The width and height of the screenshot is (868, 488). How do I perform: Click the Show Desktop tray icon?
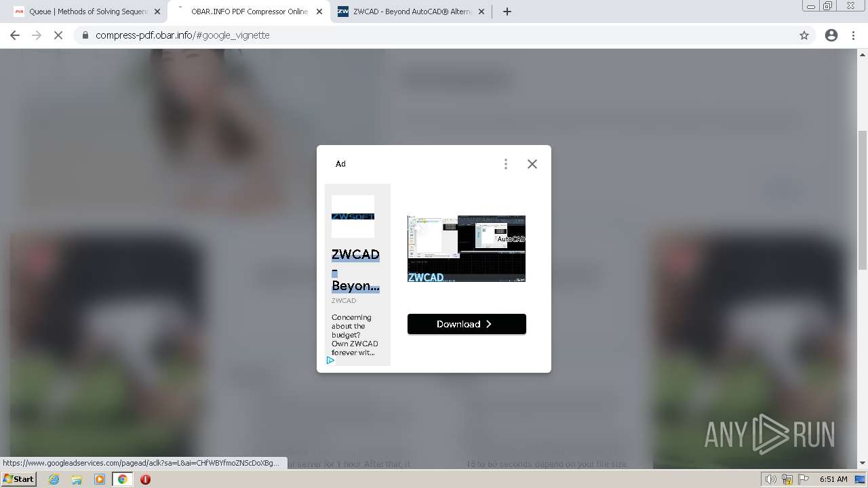[x=860, y=479]
